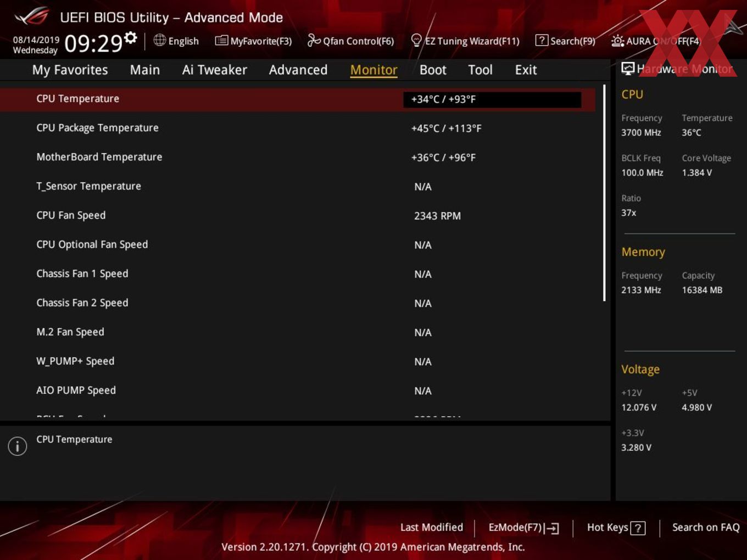Select MotherBoard Temperature row

(298, 157)
